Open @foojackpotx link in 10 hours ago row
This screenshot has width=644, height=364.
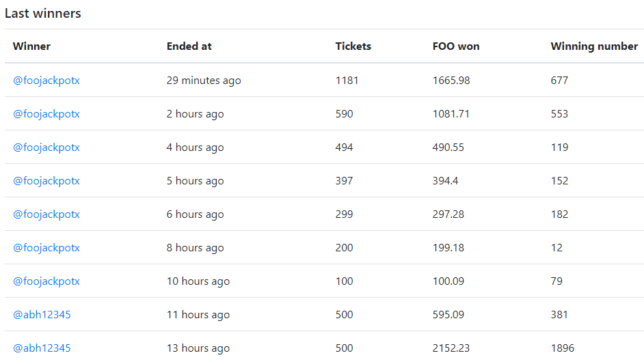click(x=46, y=281)
